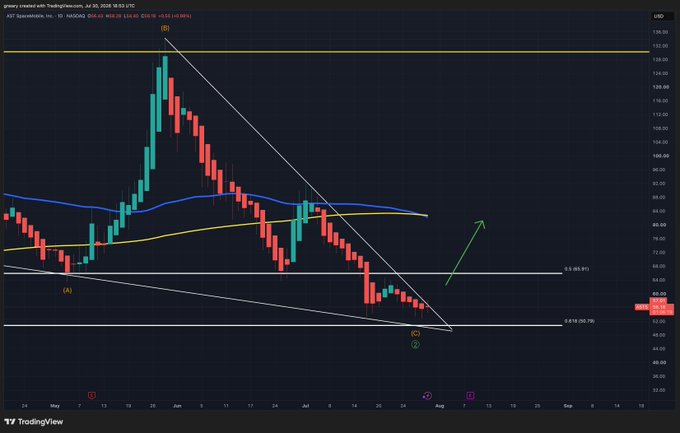The height and width of the screenshot is (433, 680).
Task: Click the 40.00 price axis label
Action: [x=660, y=363]
